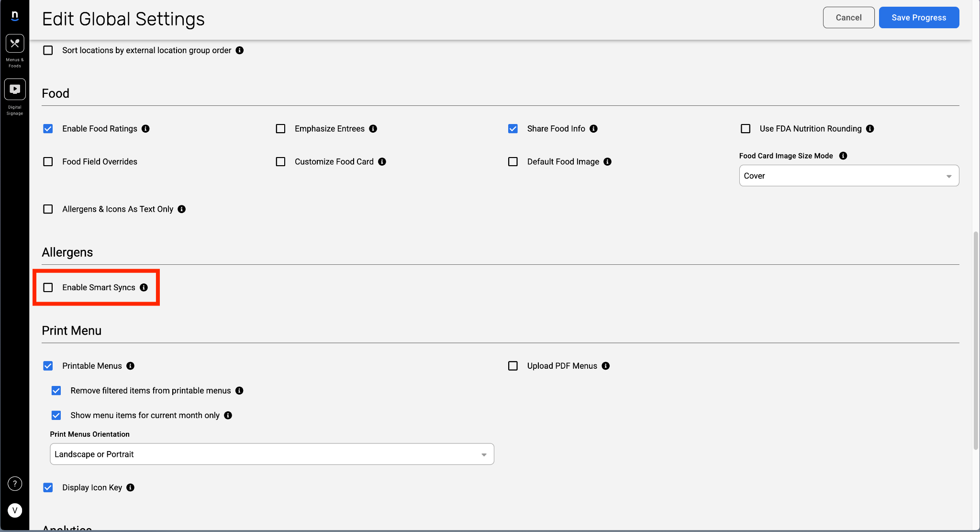This screenshot has height=532, width=980.
Task: Enable the Smart Syncs checkbox
Action: (48, 287)
